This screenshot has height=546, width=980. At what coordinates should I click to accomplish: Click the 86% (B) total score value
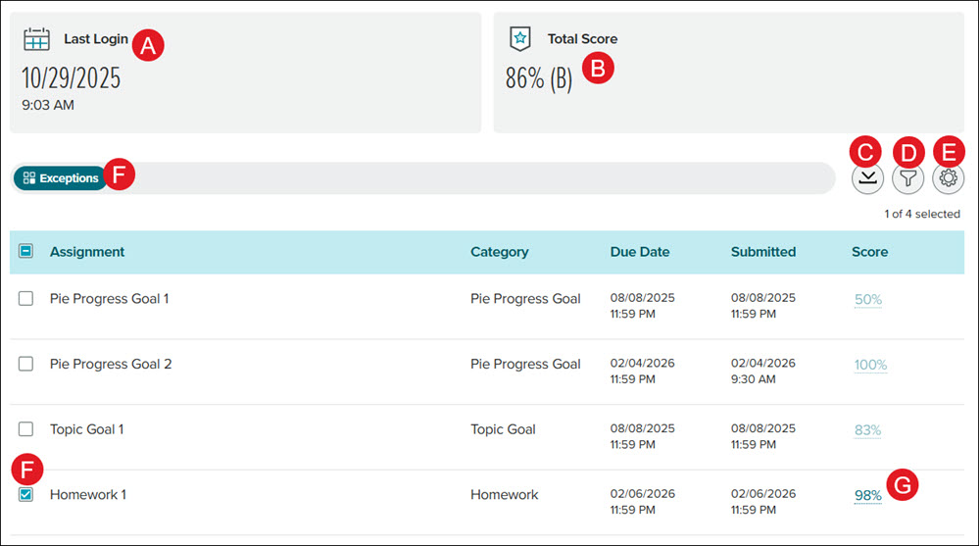(x=539, y=78)
